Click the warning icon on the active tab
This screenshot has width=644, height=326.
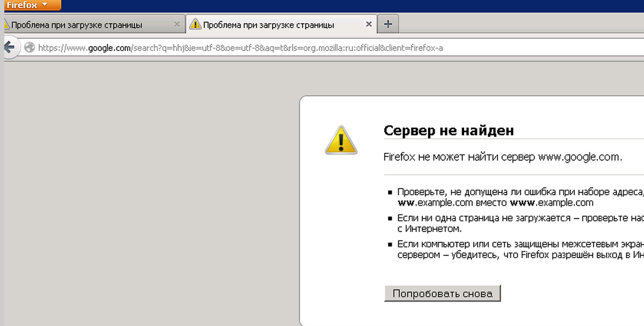click(195, 24)
